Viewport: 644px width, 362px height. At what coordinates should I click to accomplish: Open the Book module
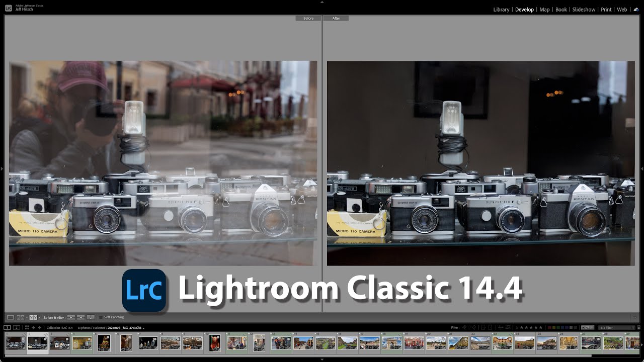coord(561,10)
